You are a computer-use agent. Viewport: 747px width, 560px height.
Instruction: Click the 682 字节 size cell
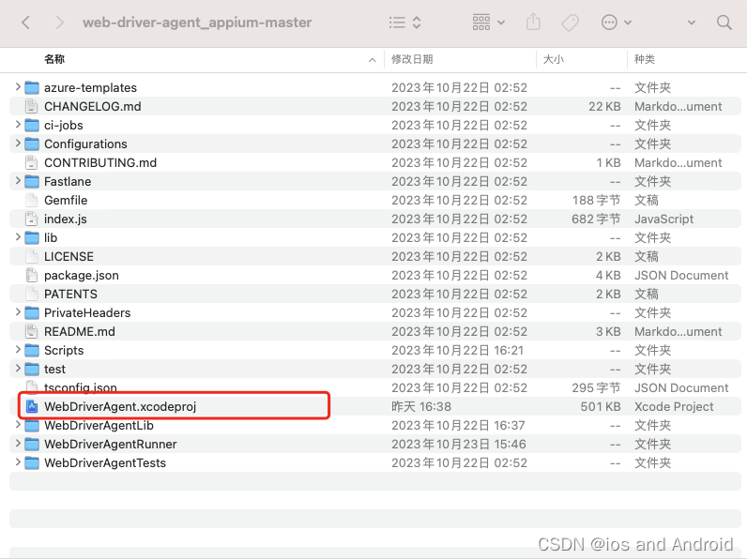[x=596, y=219]
